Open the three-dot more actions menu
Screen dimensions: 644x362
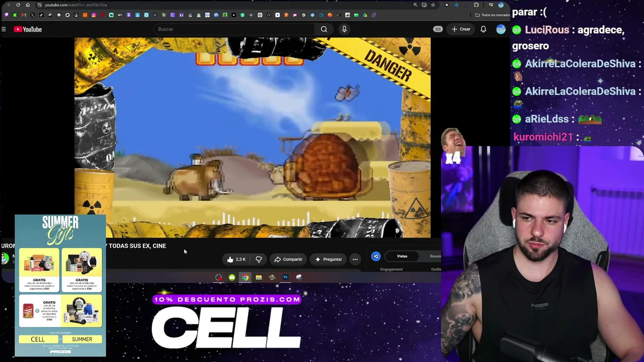355,259
